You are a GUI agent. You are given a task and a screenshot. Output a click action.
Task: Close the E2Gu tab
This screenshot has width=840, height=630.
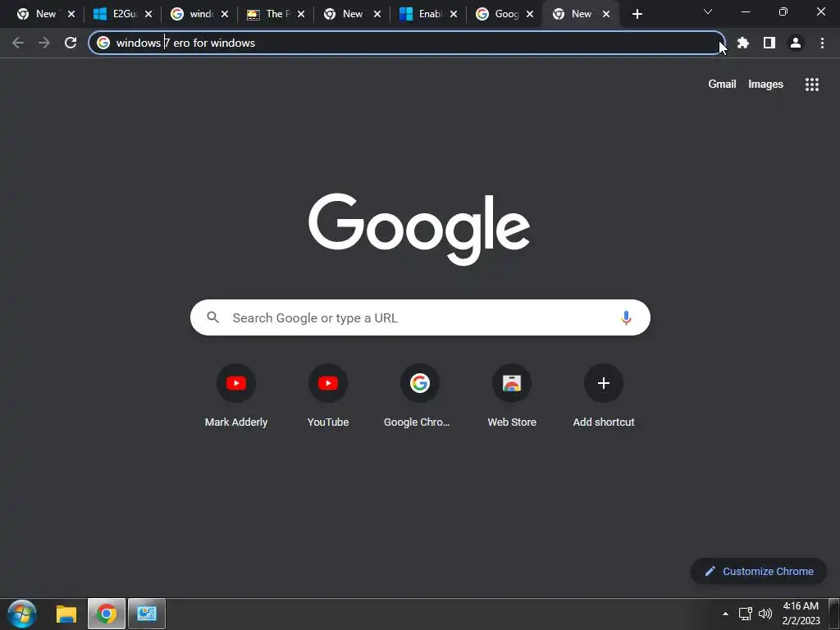pos(148,15)
